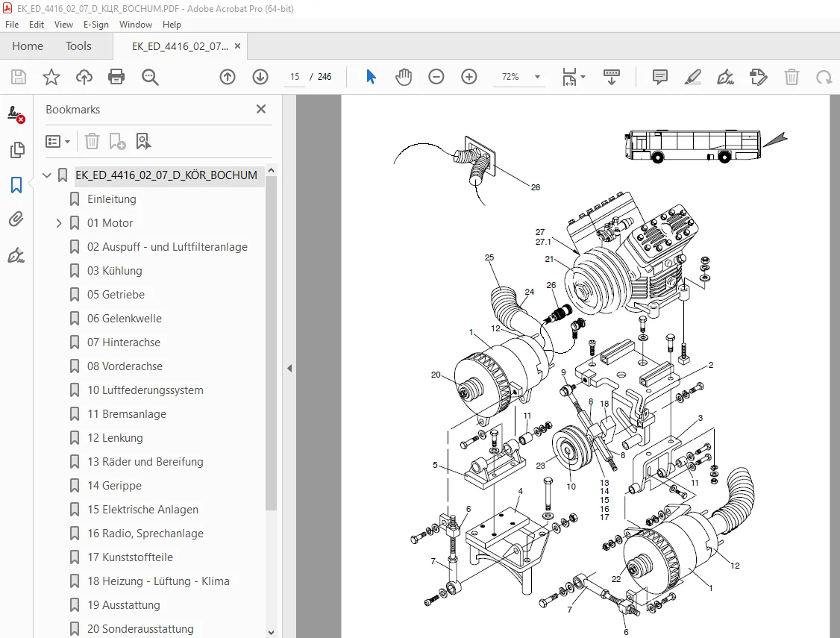Open 16 Radio, Sprechanlage bookmark

(x=145, y=534)
